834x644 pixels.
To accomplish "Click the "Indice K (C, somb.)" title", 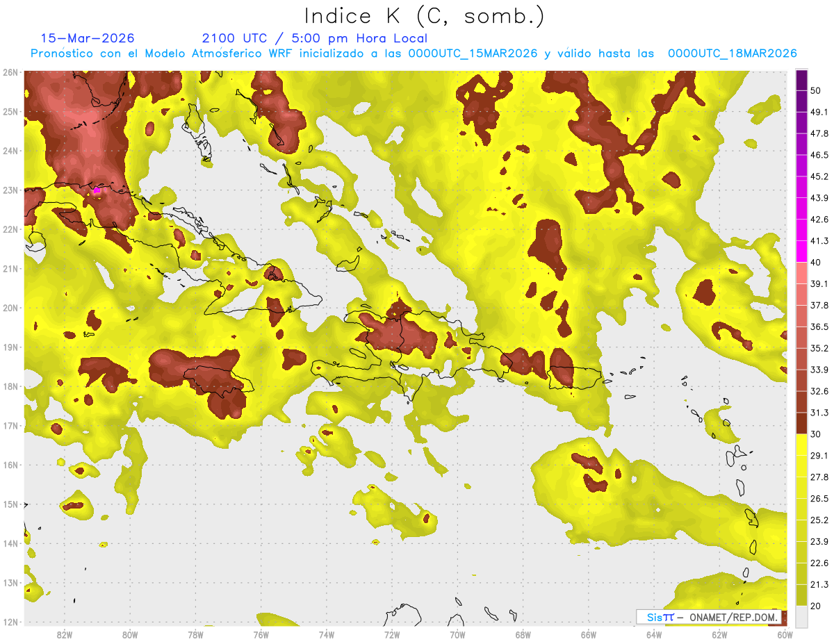I will coord(425,16).
